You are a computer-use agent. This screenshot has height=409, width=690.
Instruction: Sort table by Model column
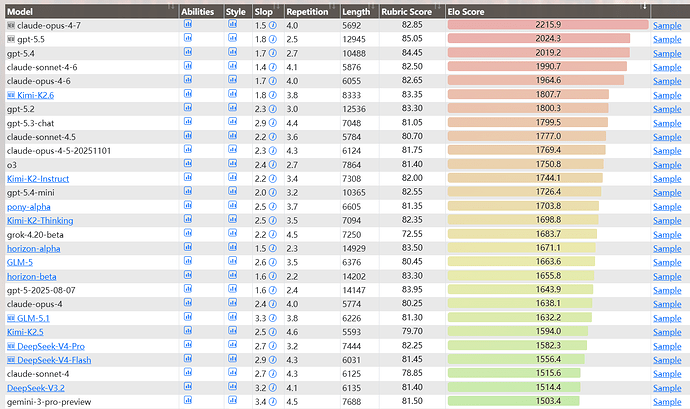[x=92, y=11]
